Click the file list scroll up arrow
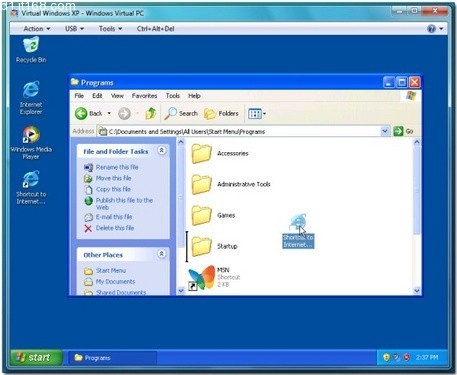Image resolution: width=457 pixels, height=375 pixels. (x=417, y=142)
